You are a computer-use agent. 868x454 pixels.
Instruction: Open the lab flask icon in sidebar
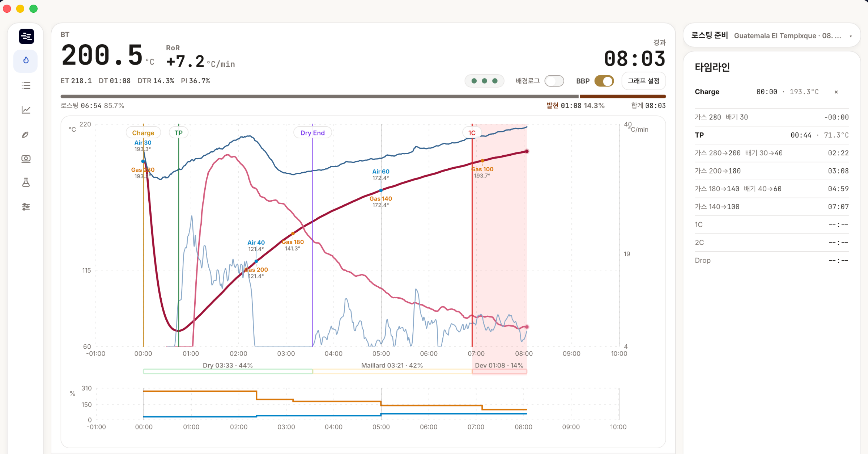tap(26, 182)
